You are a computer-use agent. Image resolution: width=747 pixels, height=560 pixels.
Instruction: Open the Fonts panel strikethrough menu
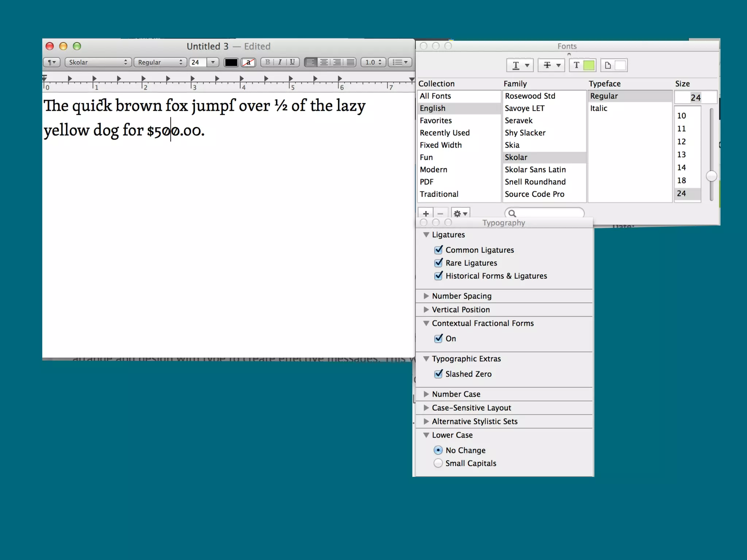pos(551,65)
